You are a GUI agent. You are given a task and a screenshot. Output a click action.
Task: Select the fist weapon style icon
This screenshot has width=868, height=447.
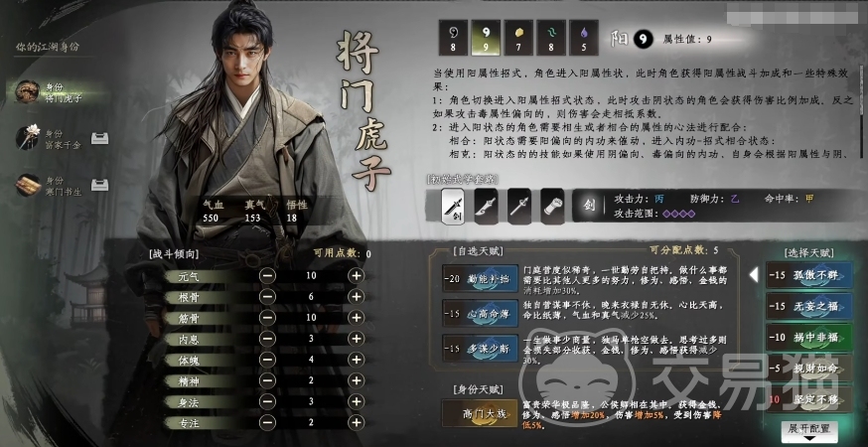(552, 206)
